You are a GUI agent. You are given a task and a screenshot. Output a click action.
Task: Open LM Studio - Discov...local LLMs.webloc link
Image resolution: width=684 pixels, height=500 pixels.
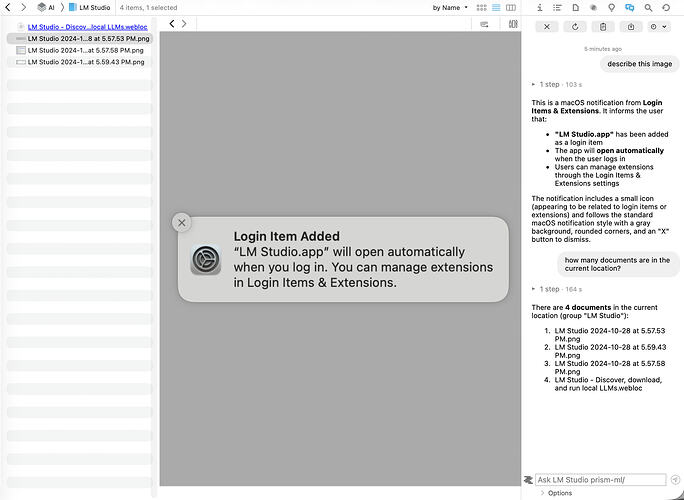pyautogui.click(x=87, y=27)
